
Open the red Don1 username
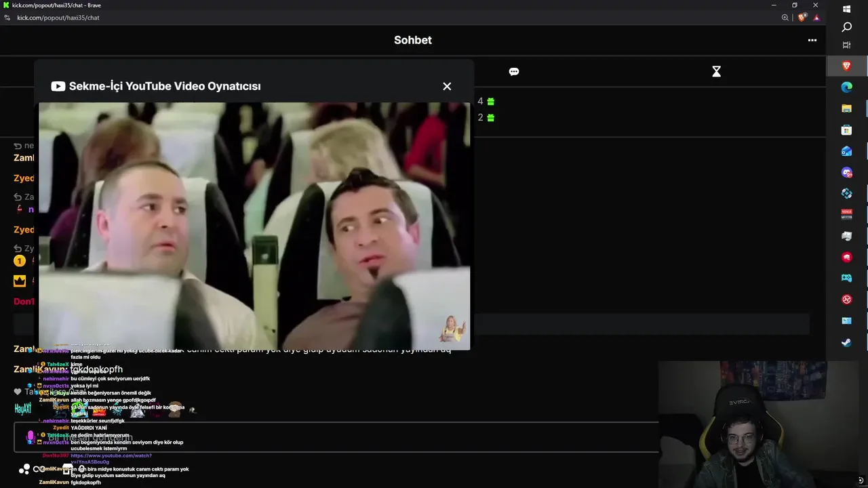pos(24,302)
